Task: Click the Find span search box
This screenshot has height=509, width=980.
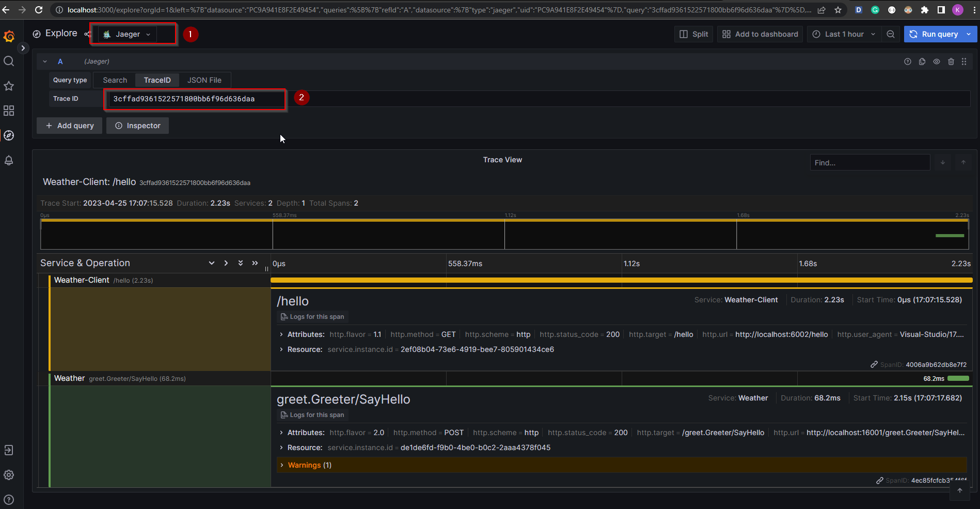Action: (x=870, y=162)
